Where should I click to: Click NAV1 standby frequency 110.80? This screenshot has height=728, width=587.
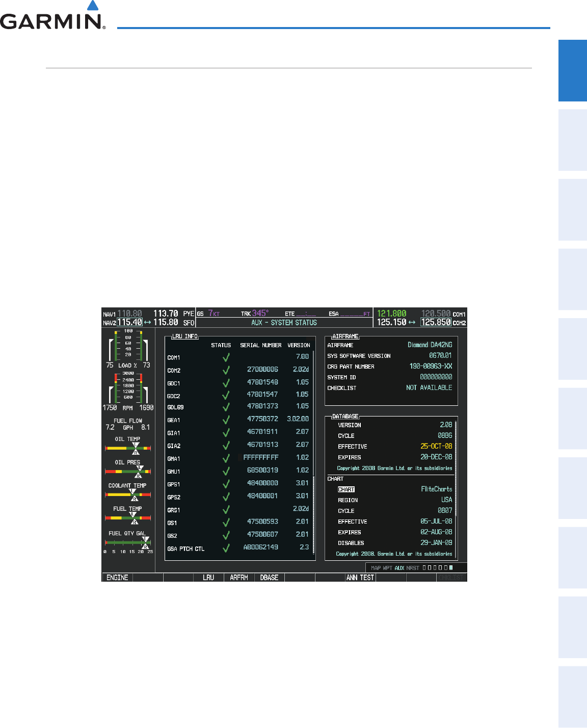(x=130, y=314)
